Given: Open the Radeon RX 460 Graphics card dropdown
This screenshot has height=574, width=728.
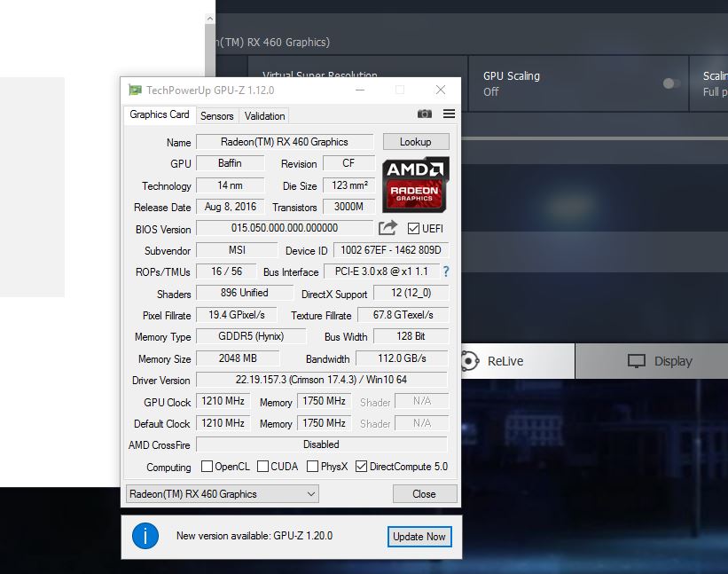Looking at the screenshot, I should (222, 494).
